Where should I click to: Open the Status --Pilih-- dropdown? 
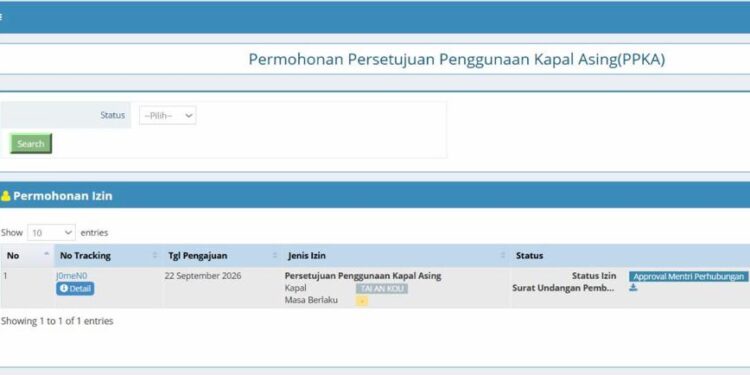167,115
